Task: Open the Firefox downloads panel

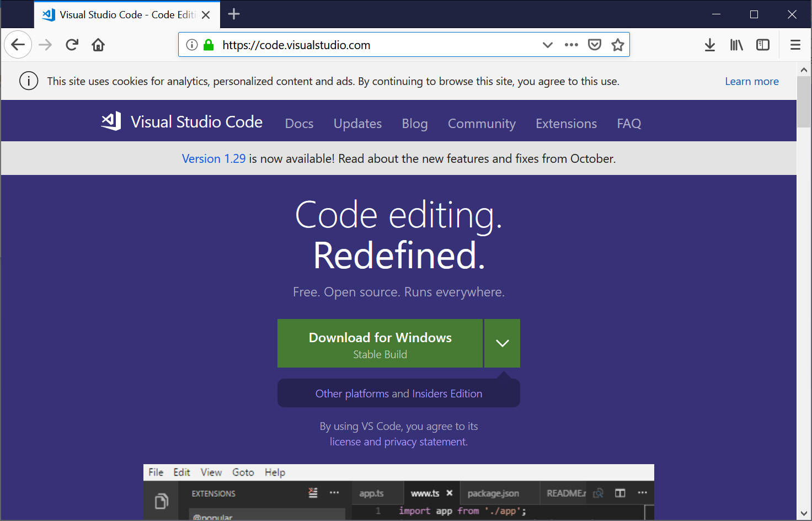Action: 710,45
